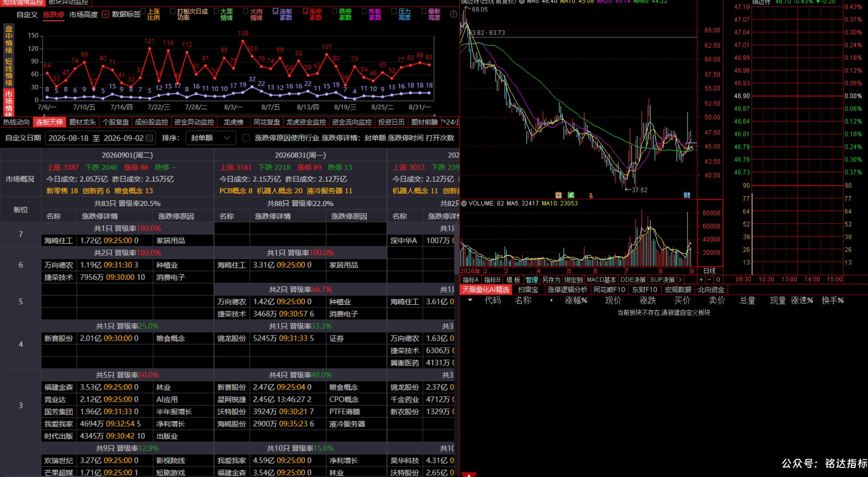Click the 模板 button under chart
Viewport: 868px width, 477px height.
coord(513,280)
